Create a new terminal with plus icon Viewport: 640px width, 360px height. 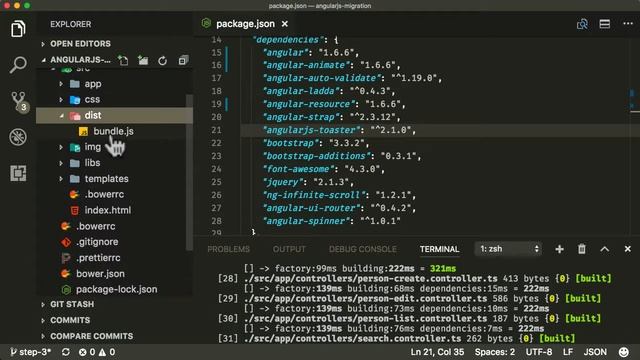(x=559, y=249)
